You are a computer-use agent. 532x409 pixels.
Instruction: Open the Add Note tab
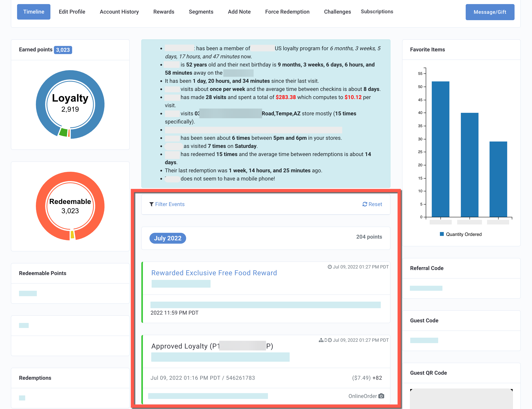coord(239,12)
